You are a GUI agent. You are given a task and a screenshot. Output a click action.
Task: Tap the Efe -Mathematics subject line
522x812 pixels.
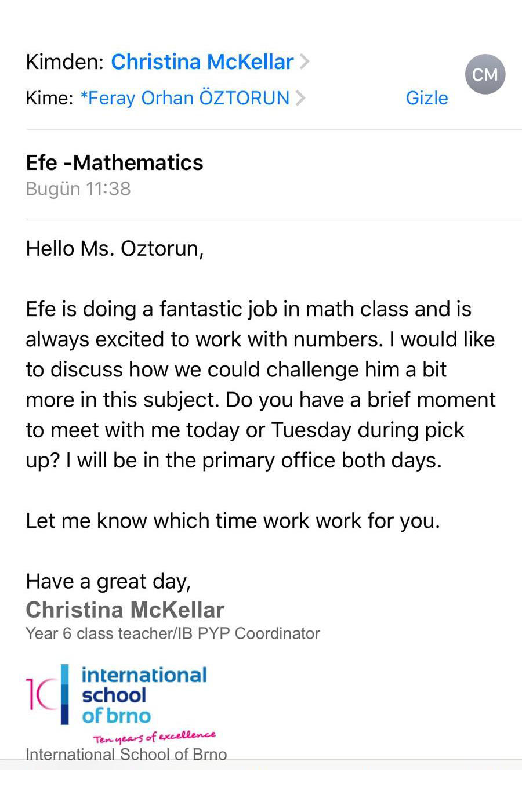114,162
